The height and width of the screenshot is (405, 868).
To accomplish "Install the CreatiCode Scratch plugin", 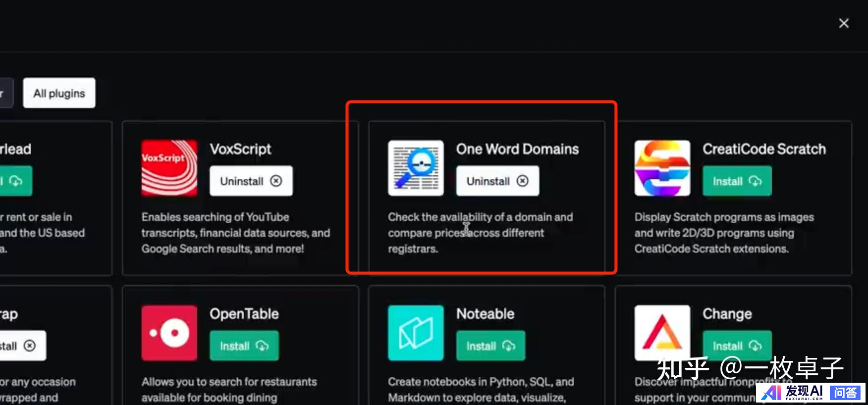I will tap(737, 181).
